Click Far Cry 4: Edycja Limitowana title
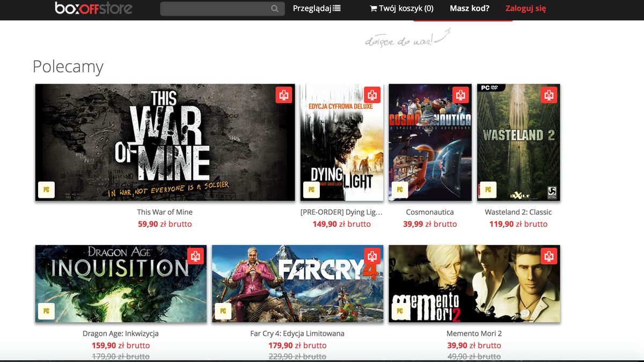 pyautogui.click(x=297, y=333)
